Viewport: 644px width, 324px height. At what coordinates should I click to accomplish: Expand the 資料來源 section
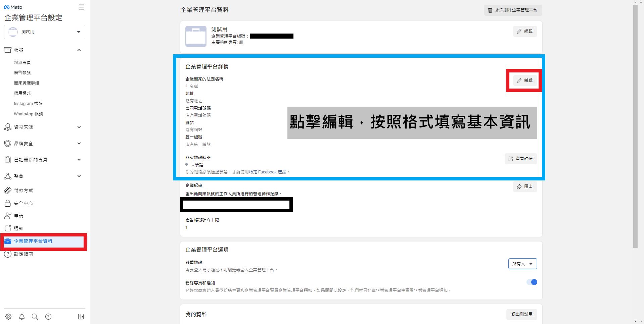coord(79,127)
